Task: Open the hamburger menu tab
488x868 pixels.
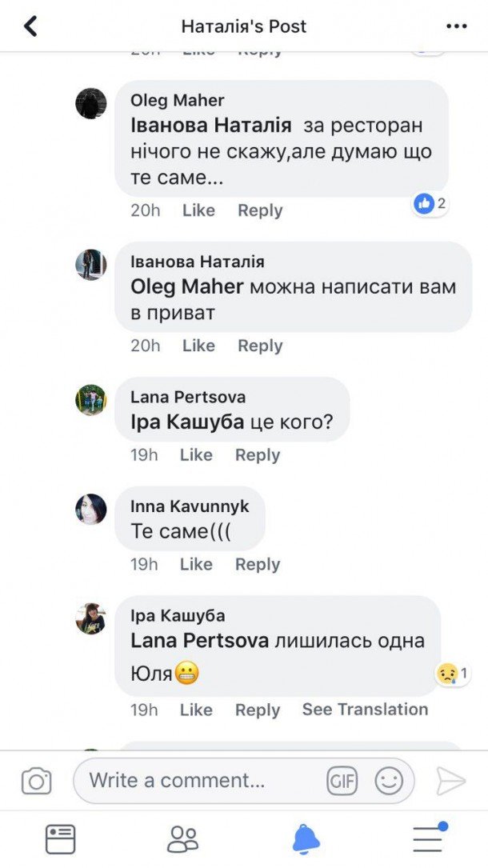Action: click(x=428, y=837)
